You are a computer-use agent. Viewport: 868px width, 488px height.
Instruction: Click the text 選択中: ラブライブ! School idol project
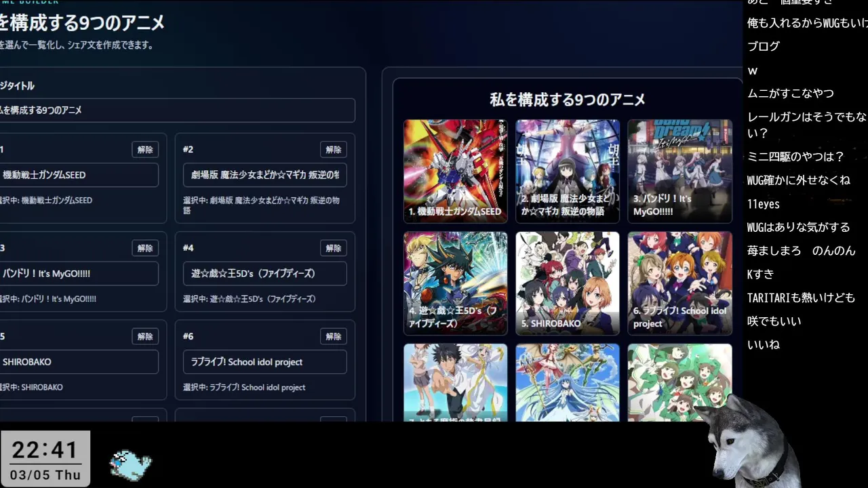tap(244, 388)
